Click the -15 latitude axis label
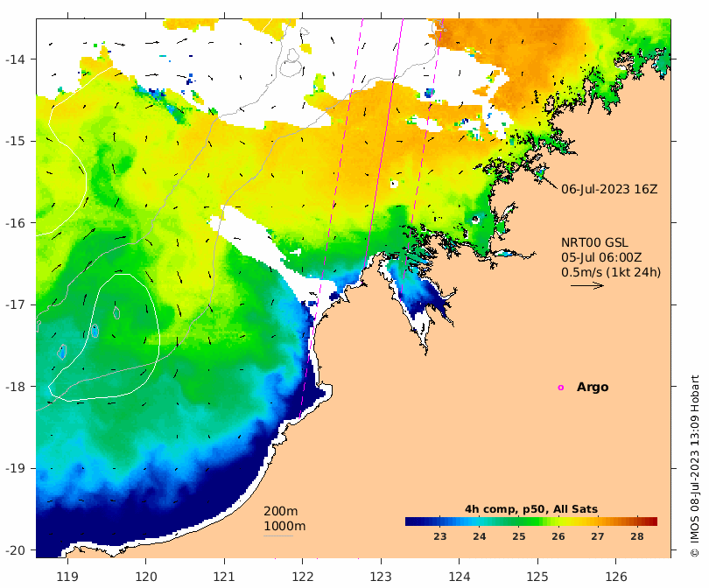This screenshot has height=588, width=709. click(x=15, y=141)
